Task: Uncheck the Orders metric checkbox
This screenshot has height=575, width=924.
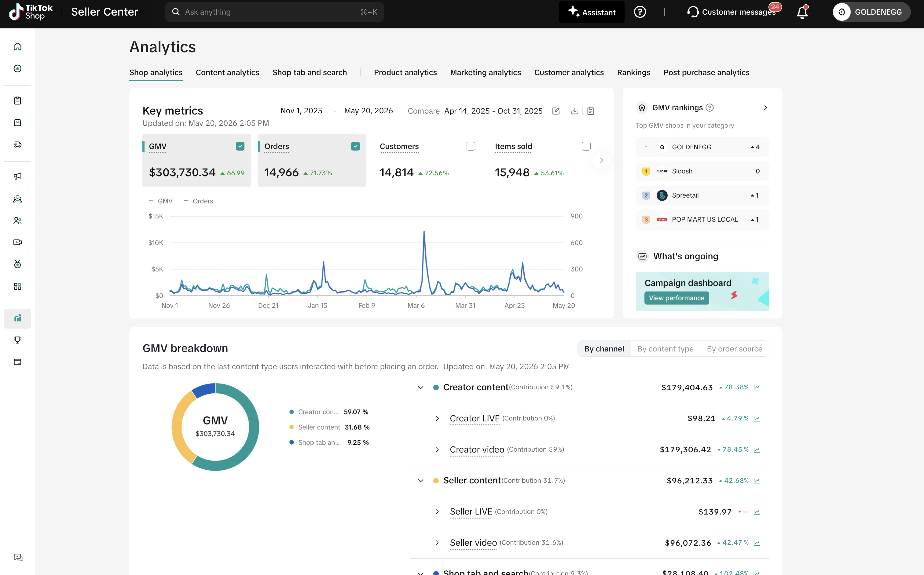Action: tap(355, 146)
